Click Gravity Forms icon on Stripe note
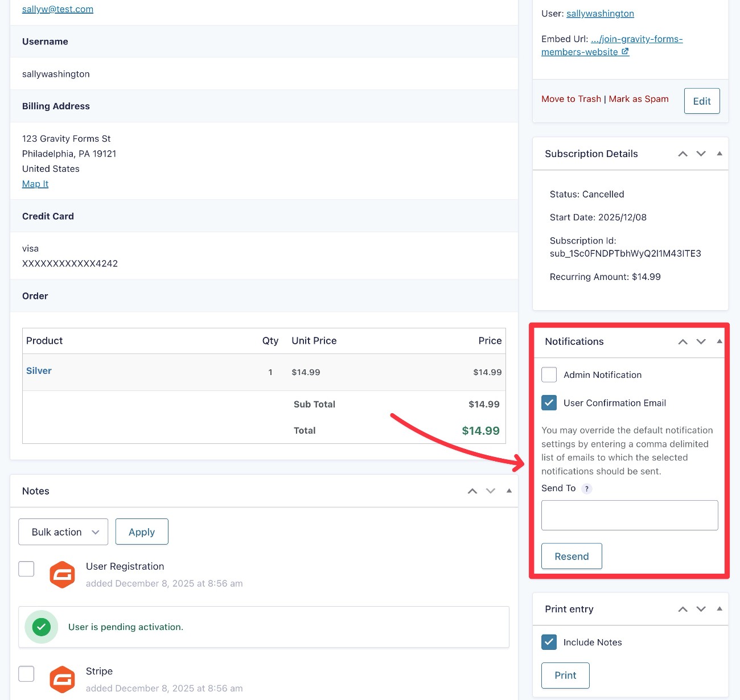Screen dimensions: 740x700 pos(63,680)
